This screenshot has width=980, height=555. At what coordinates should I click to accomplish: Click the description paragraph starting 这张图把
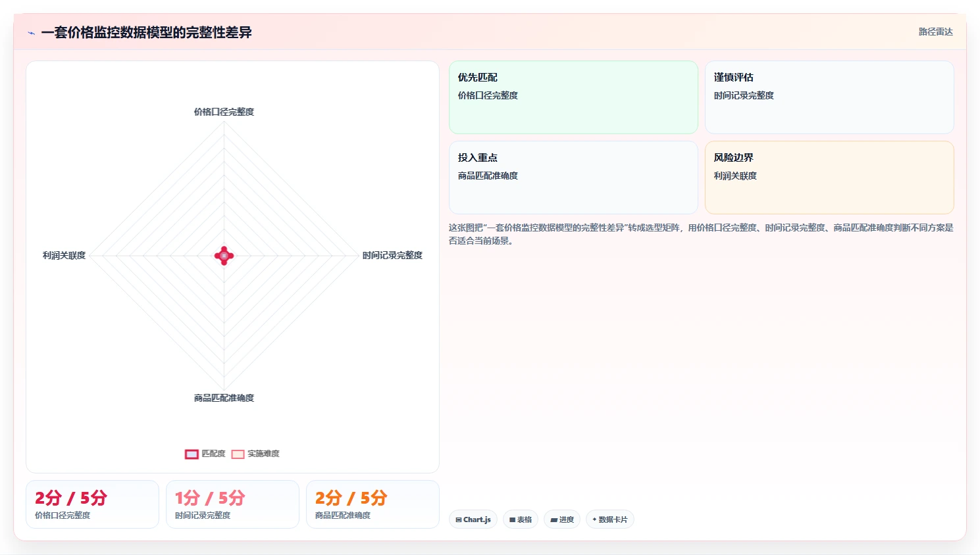point(701,234)
